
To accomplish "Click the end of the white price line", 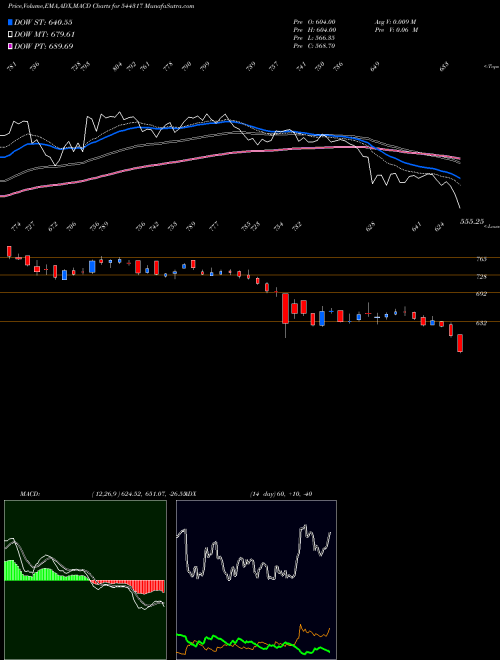I will tap(460, 208).
